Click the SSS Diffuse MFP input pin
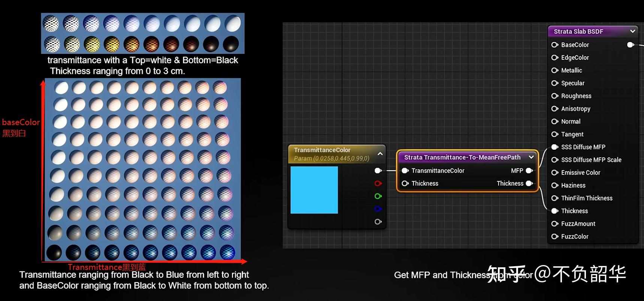This screenshot has width=644, height=301. [555, 147]
